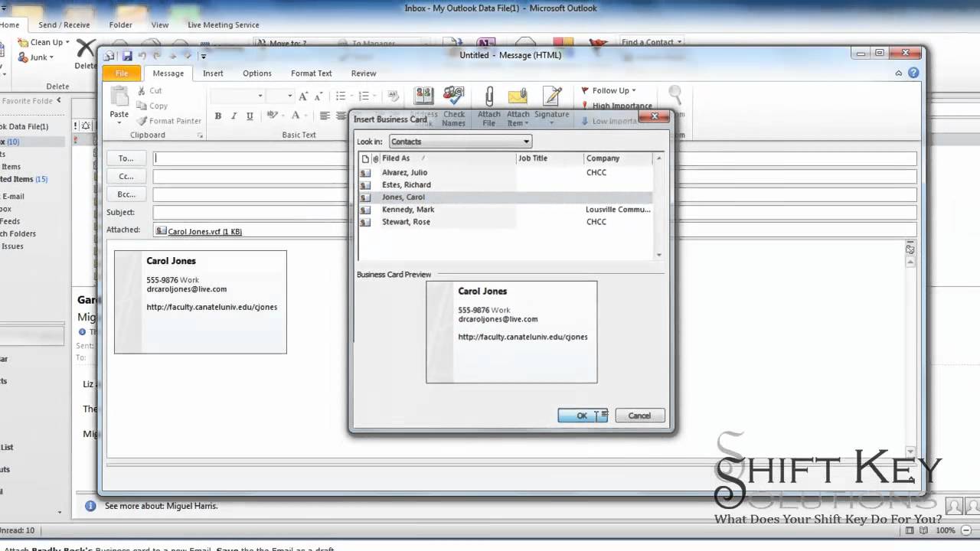Open the Send / Receive tab in Outlook
The height and width of the screenshot is (551, 980).
[64, 24]
